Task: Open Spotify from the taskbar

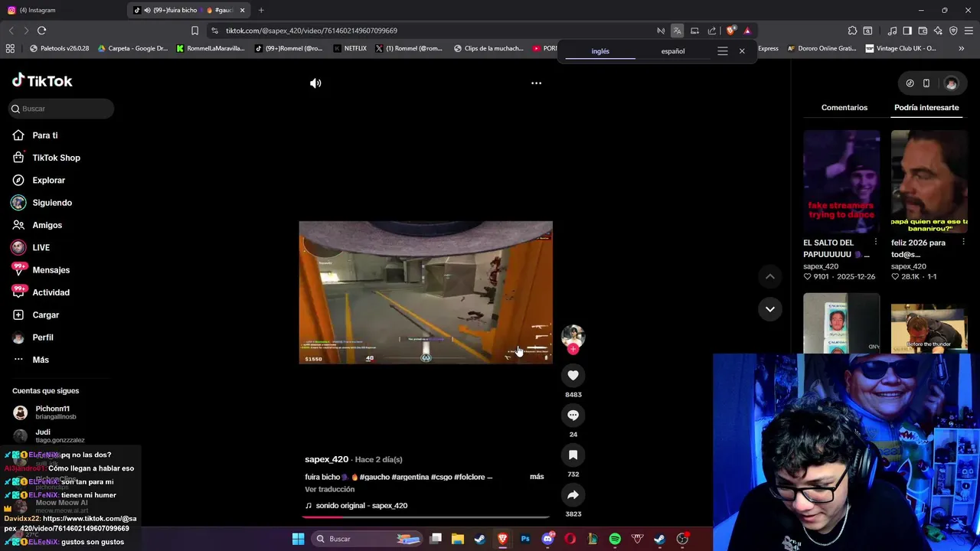Action: point(615,539)
